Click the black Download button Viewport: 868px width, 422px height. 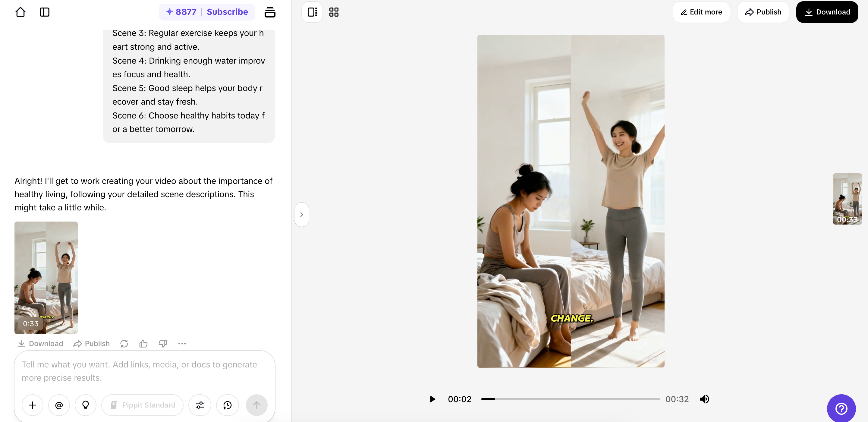(x=827, y=12)
